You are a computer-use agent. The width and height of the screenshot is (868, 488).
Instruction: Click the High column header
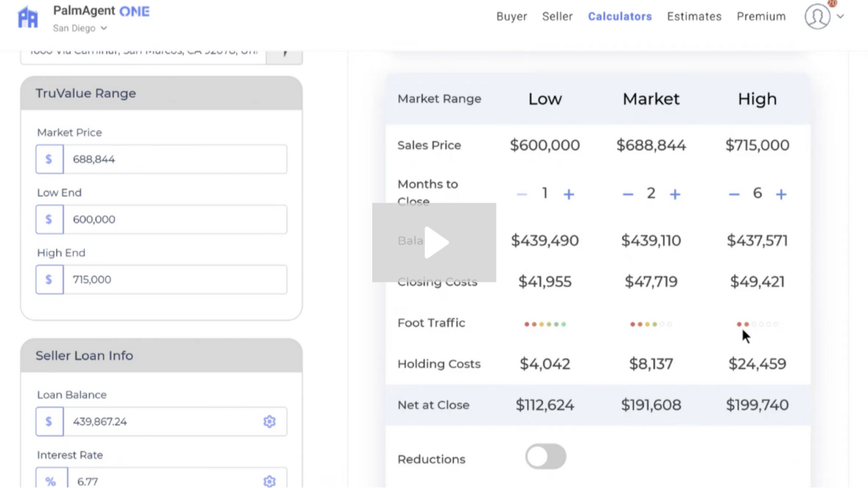[757, 99]
